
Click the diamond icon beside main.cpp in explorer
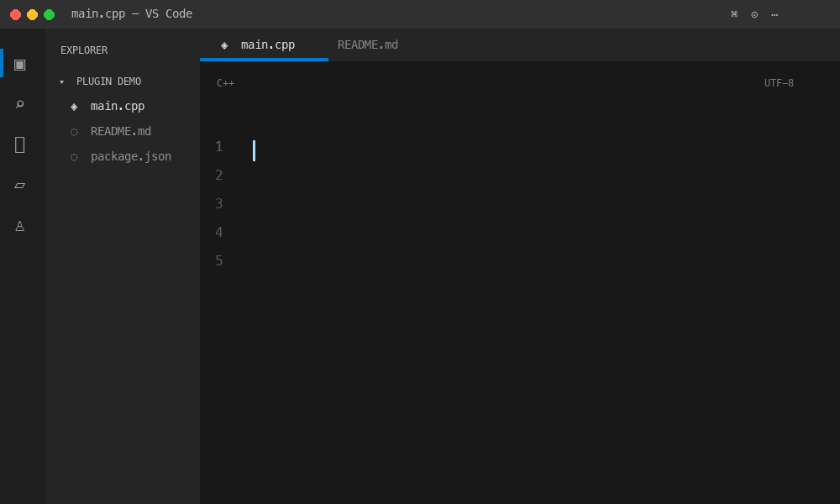(x=74, y=108)
